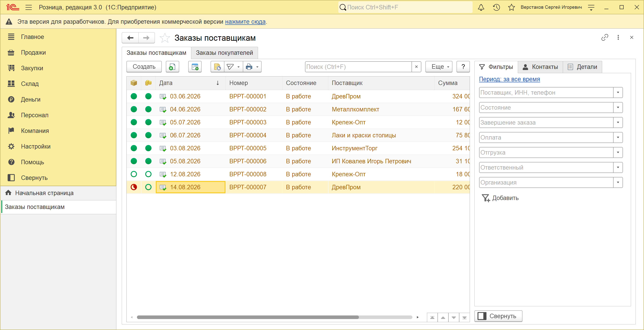
Task: Open the Оплата filter dropdown
Action: [618, 138]
